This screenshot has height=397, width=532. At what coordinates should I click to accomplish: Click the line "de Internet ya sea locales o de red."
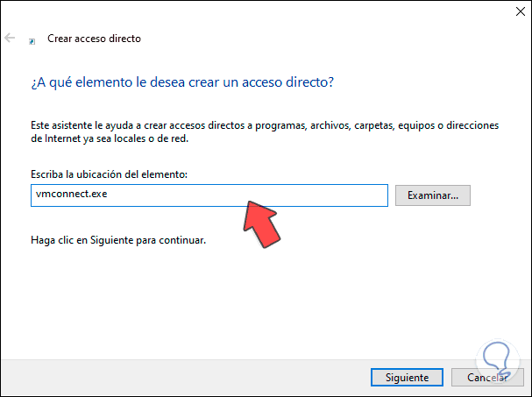pos(113,138)
